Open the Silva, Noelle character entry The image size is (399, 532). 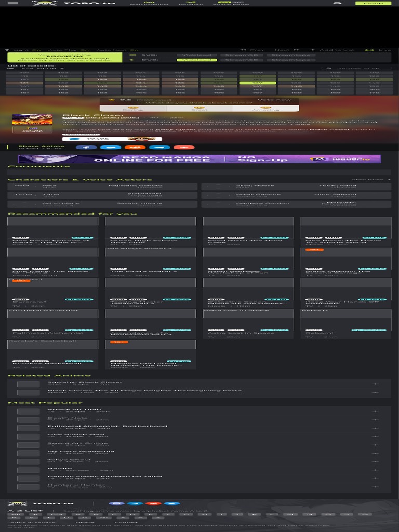tap(296, 187)
